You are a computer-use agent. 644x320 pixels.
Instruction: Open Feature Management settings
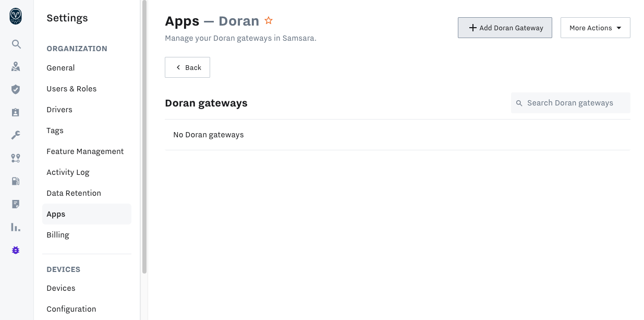[87, 151]
